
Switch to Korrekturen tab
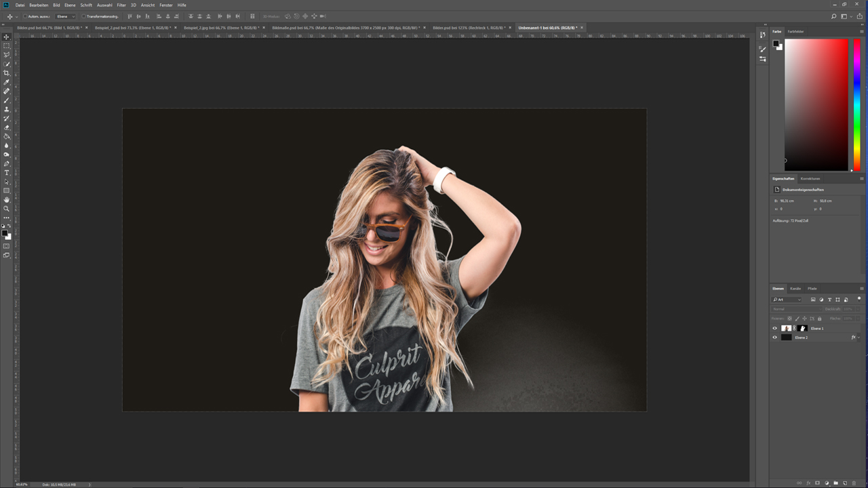(x=810, y=179)
